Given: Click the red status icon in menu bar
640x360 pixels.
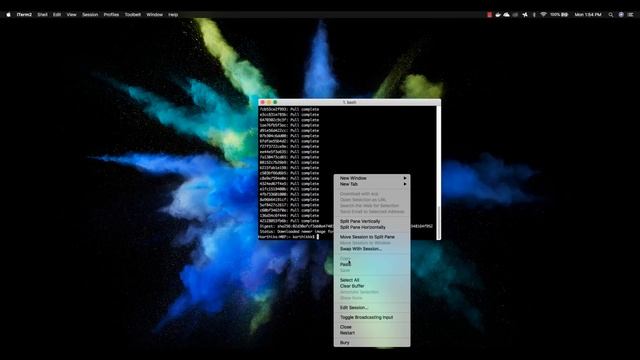Looking at the screenshot, I should tap(489, 14).
